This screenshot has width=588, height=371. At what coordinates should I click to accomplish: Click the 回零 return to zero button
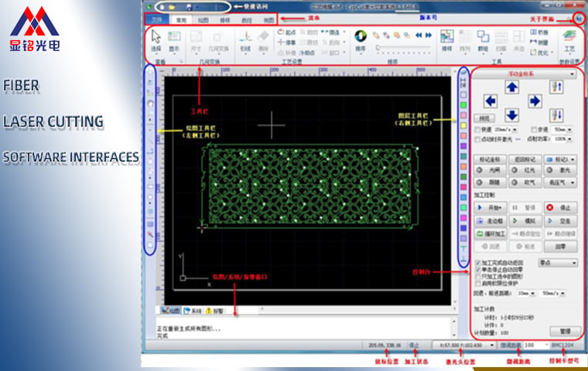tap(560, 247)
